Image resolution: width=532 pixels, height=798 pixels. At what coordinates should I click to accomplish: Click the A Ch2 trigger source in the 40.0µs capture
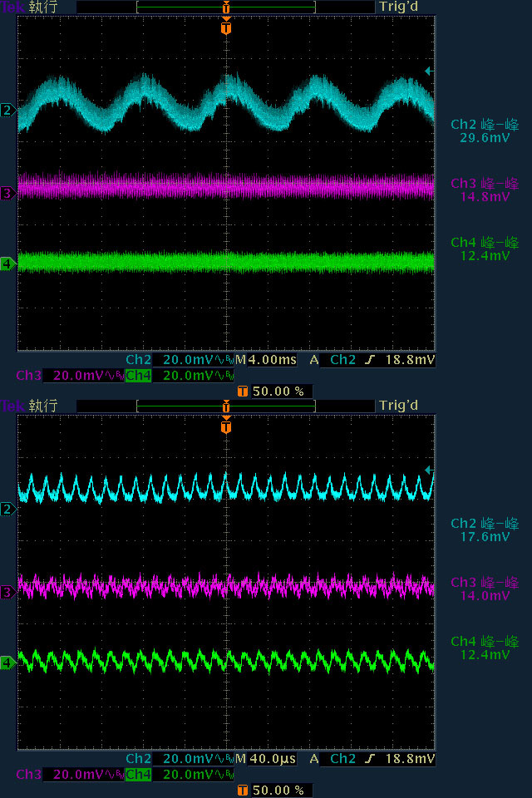(332, 759)
